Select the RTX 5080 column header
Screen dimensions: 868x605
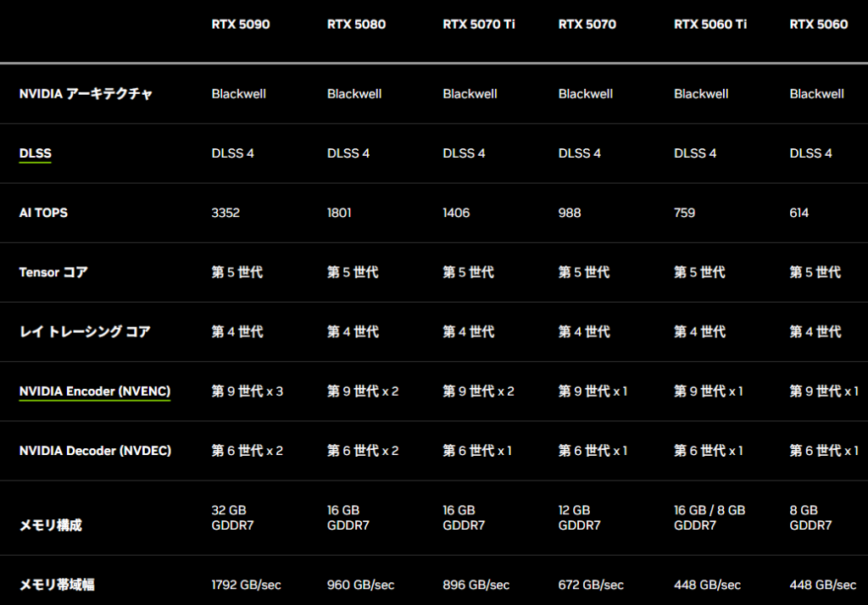(x=357, y=25)
